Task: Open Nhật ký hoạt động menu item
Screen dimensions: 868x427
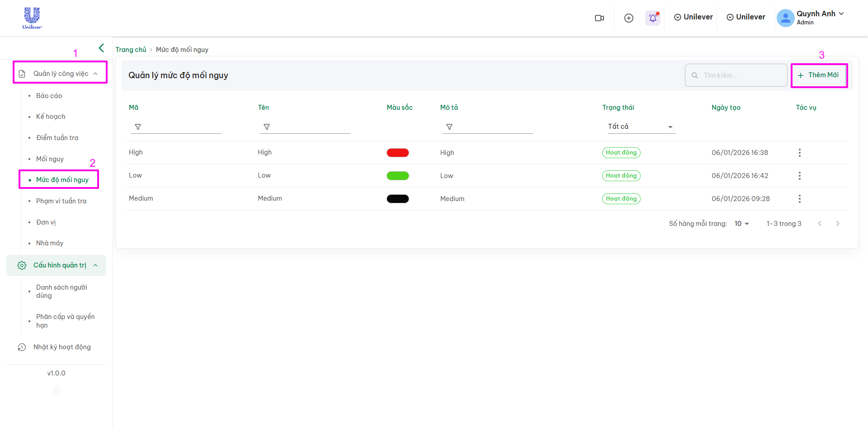Action: click(x=62, y=347)
